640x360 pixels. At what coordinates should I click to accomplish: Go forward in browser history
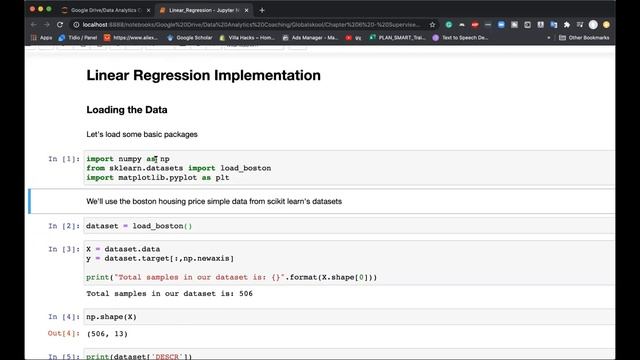47,25
